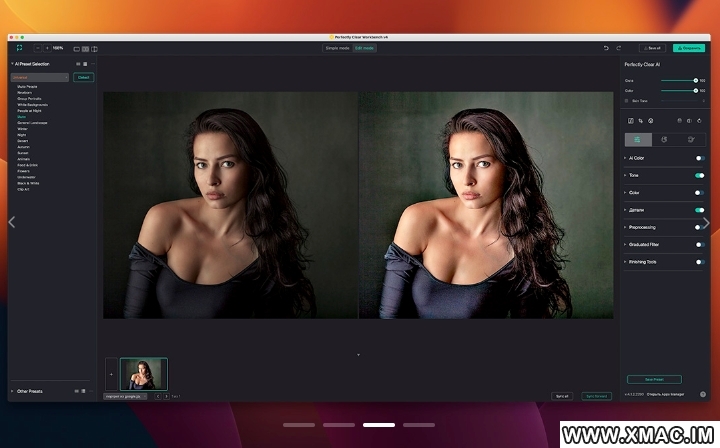The width and height of the screenshot is (720, 448).
Task: Show Other Presets grid view icon
Action: point(77,391)
